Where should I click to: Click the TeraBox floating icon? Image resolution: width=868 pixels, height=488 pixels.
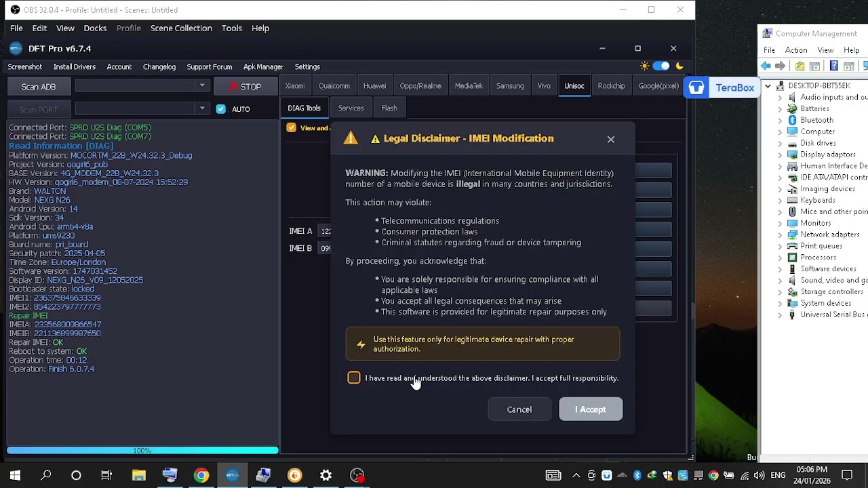(x=696, y=87)
